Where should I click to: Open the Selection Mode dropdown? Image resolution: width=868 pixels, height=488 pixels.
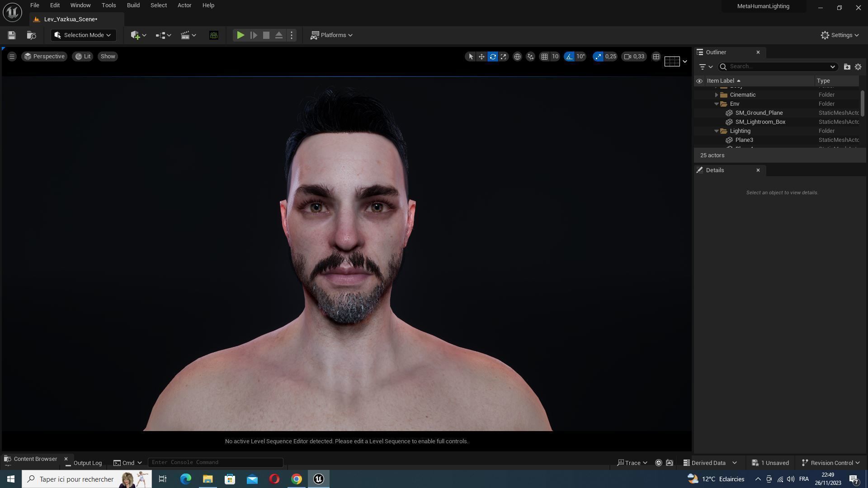click(83, 35)
